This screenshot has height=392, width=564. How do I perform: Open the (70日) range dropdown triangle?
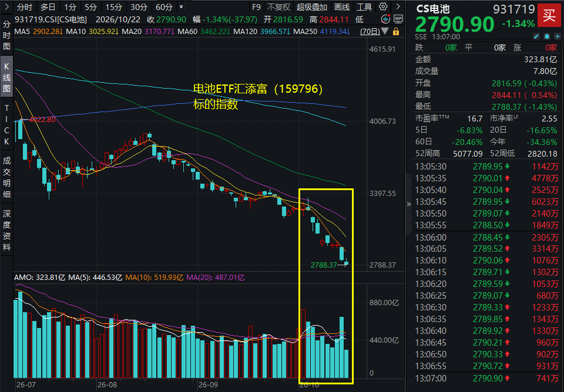385,32
